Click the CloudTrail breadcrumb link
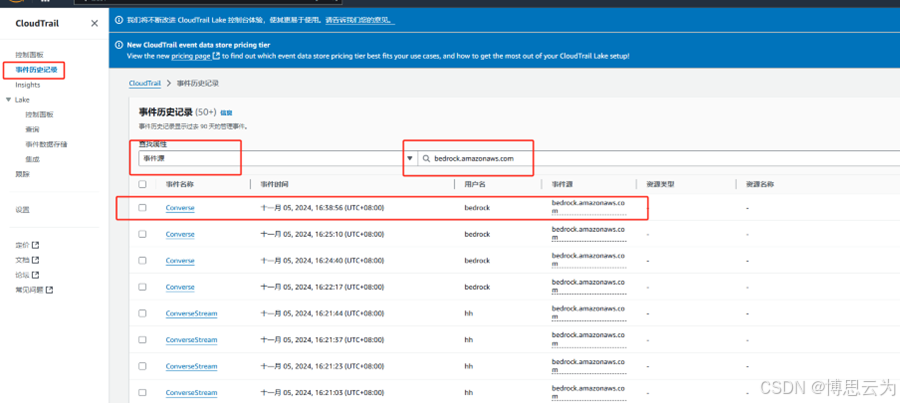 click(145, 83)
